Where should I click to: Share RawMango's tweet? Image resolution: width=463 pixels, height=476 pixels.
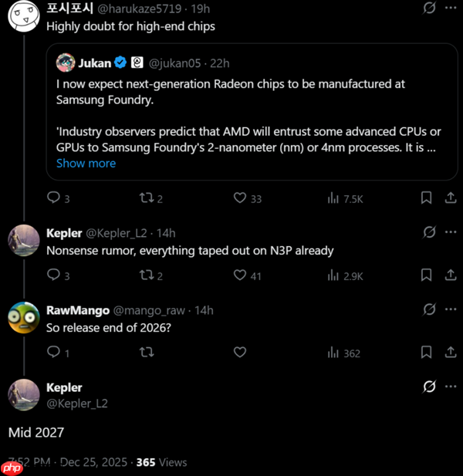point(451,353)
